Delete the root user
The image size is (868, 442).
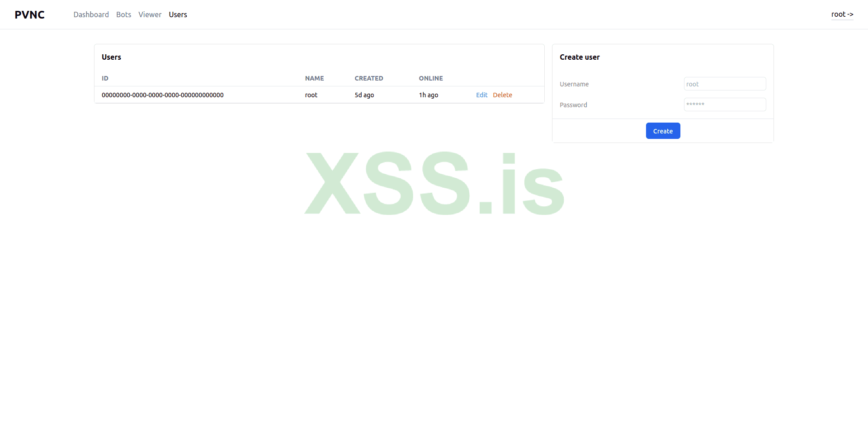[502, 95]
